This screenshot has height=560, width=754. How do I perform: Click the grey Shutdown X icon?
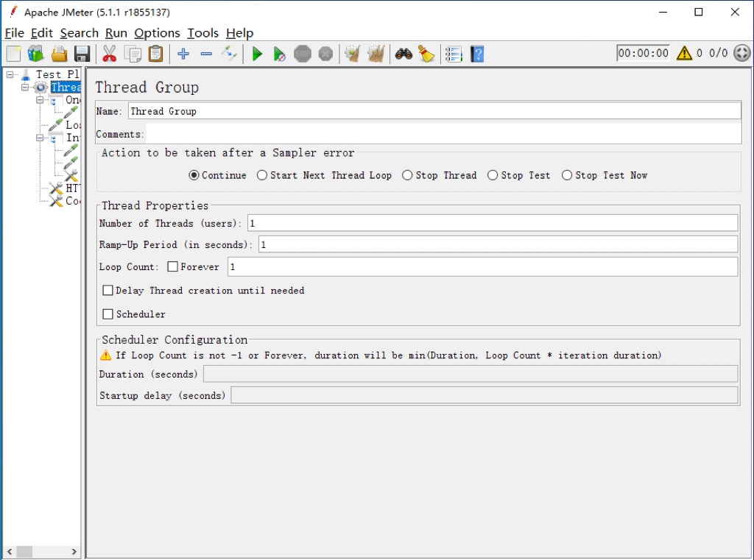click(x=325, y=54)
